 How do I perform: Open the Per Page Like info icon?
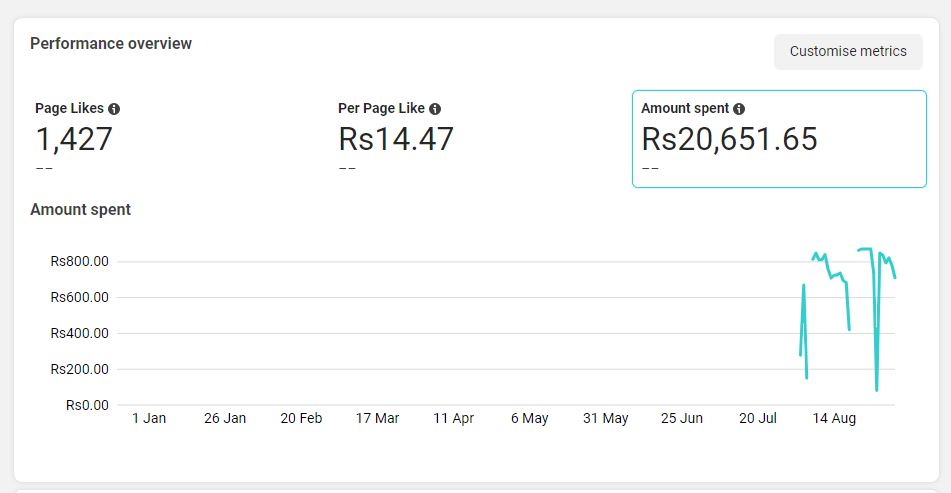435,109
